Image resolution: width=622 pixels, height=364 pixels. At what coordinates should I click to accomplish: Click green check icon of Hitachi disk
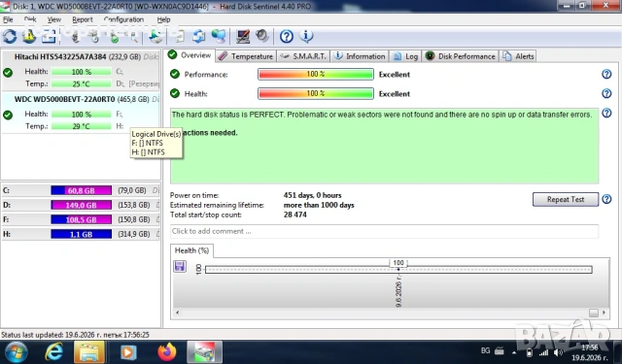[8, 73]
